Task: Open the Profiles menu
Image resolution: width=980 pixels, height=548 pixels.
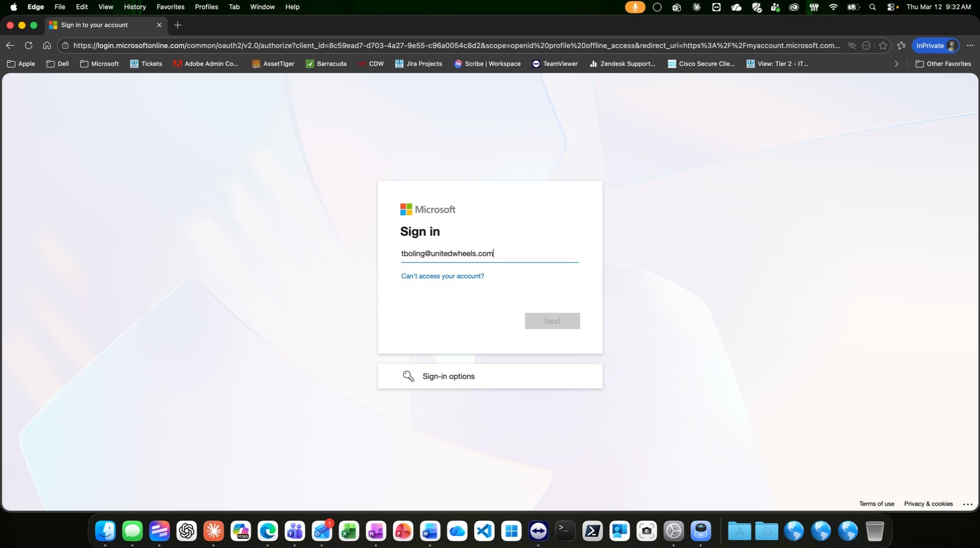Action: 206,7
